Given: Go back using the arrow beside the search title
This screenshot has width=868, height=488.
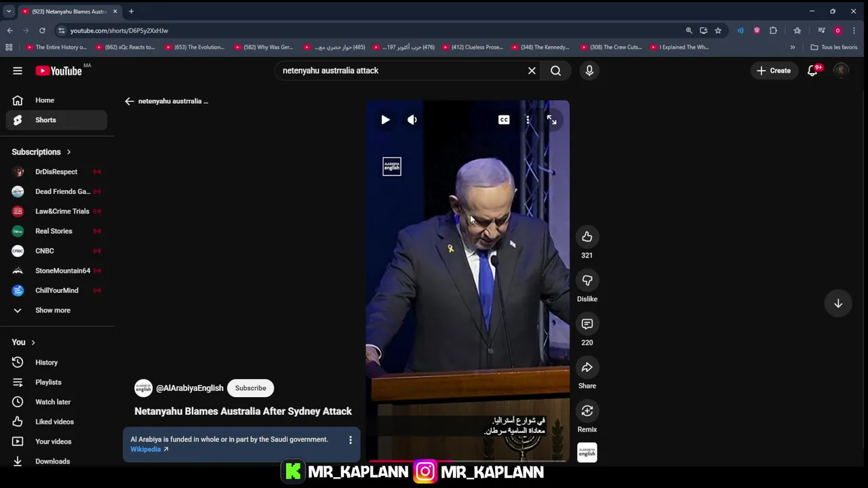Looking at the screenshot, I should pos(130,101).
